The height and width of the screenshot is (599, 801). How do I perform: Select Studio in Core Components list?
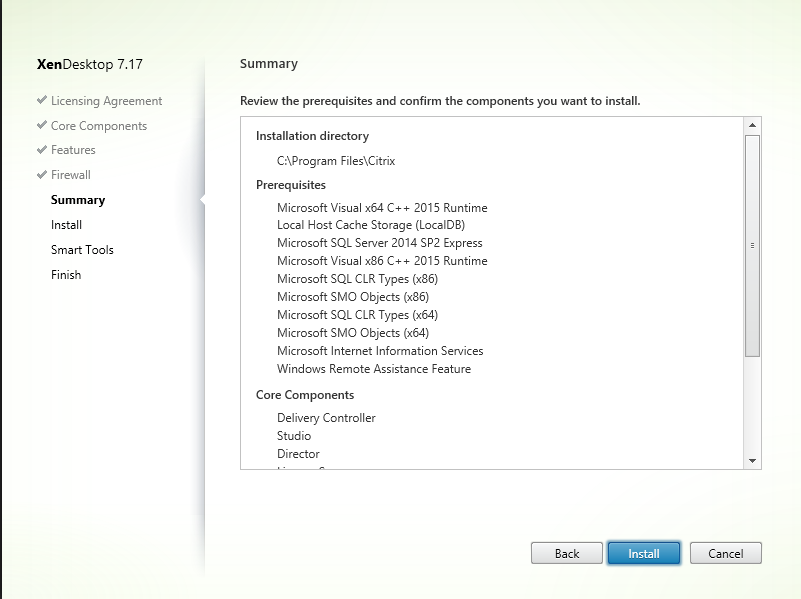(294, 436)
